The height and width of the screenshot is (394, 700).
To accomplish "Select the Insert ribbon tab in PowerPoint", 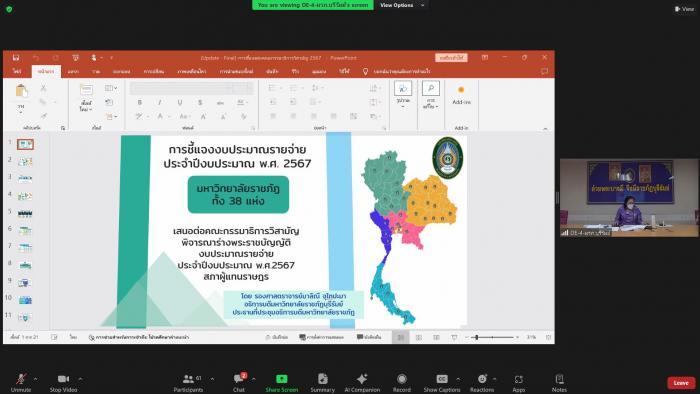I will pyautogui.click(x=73, y=71).
